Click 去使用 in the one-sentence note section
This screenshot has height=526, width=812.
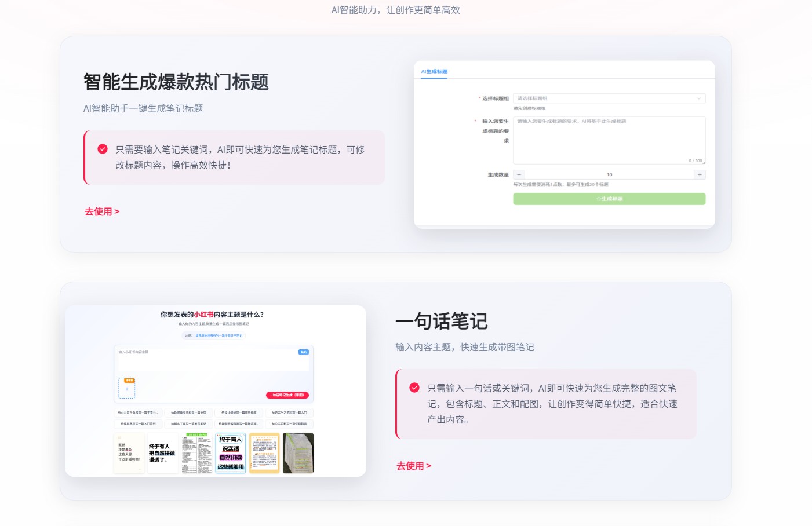pos(414,466)
